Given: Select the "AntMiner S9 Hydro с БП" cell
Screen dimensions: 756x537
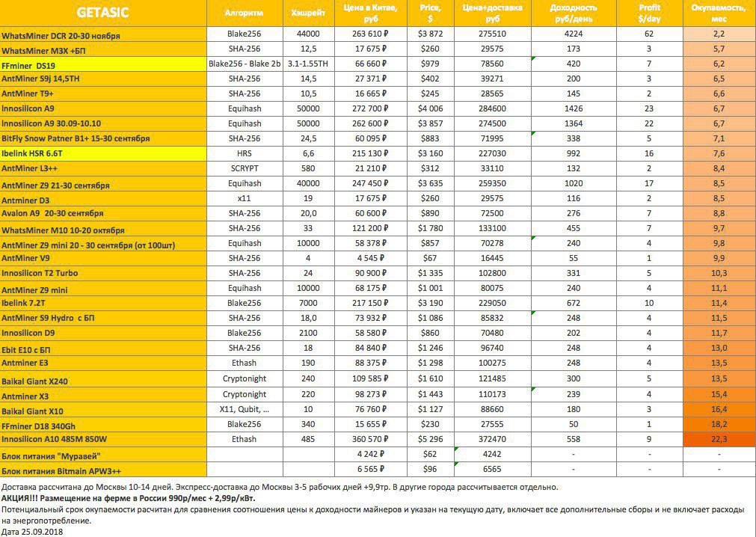Looking at the screenshot, I should coord(103,318).
